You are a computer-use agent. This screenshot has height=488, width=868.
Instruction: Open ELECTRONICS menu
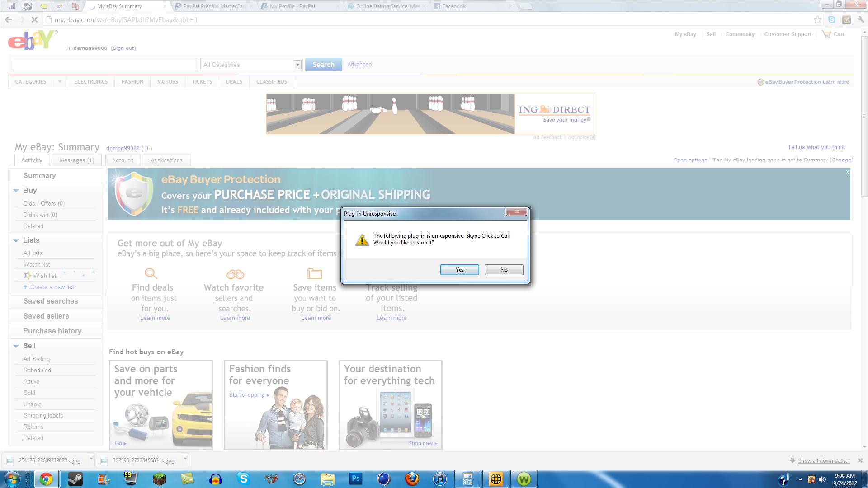tap(91, 82)
